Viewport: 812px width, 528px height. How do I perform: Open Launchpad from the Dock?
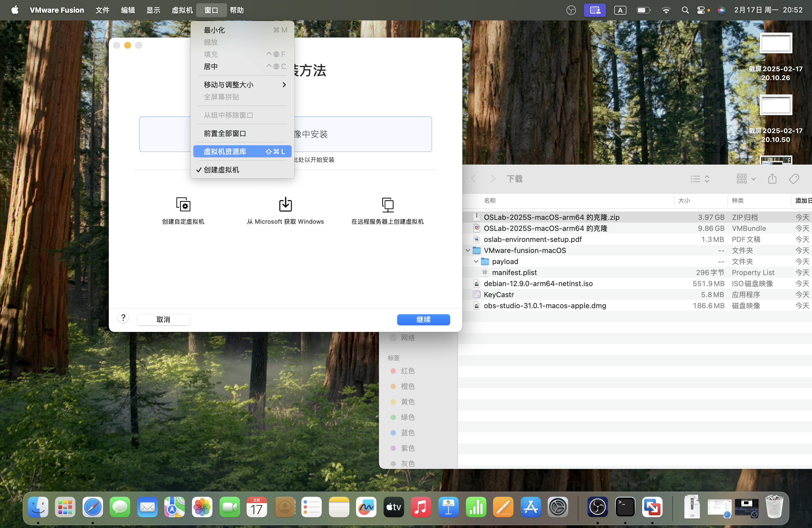65,507
